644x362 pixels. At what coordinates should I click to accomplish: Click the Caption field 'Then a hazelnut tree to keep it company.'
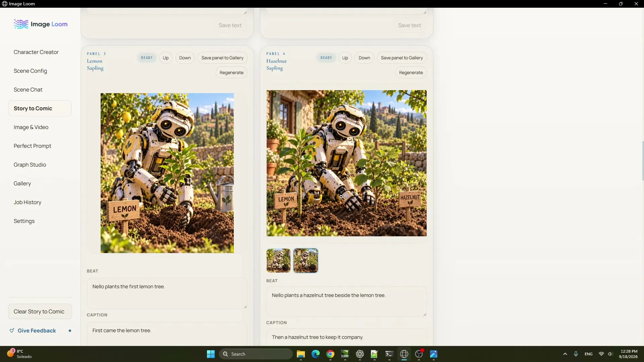[x=346, y=337]
